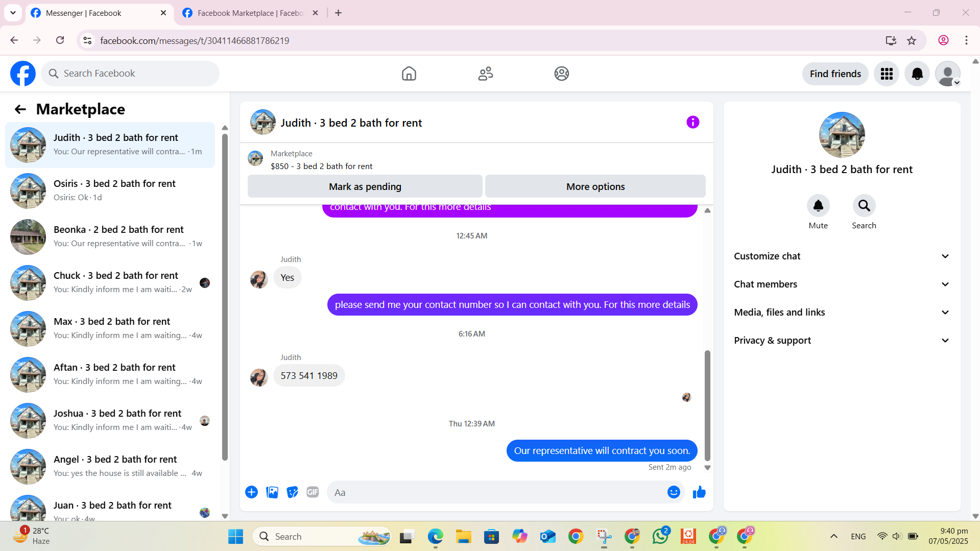Open the Facebook logo home link

point(23,74)
